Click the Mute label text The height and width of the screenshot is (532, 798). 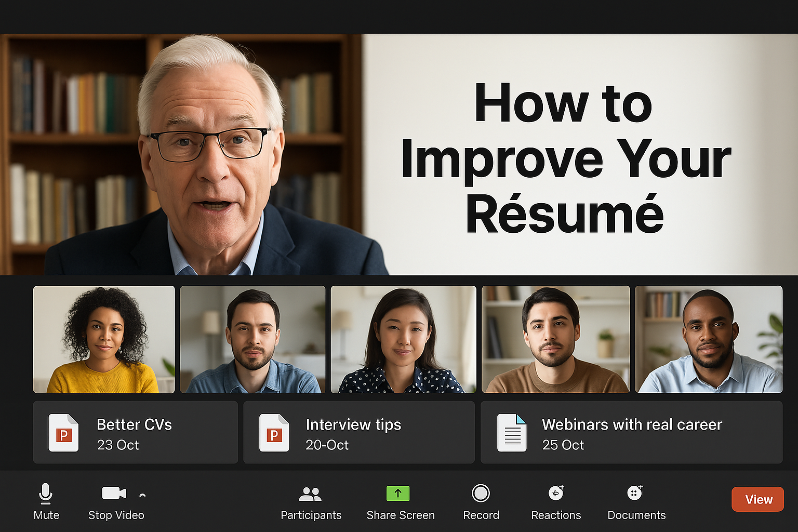[x=46, y=515]
